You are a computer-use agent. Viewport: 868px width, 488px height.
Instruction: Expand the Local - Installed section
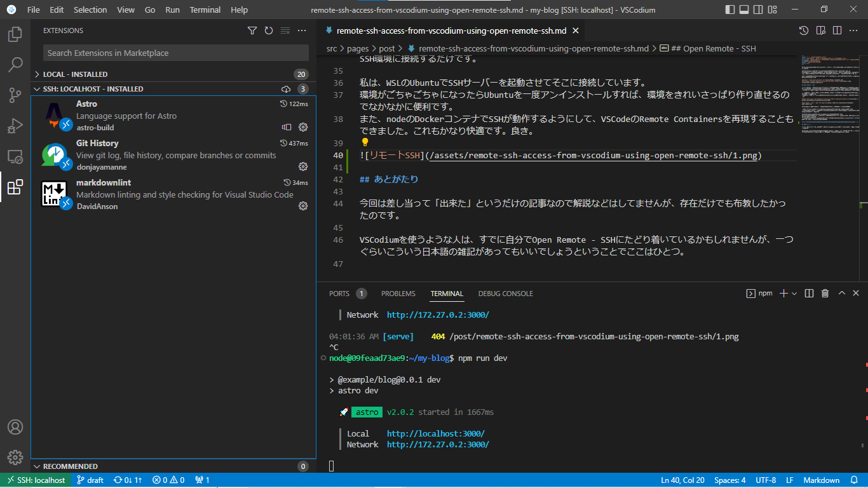(x=173, y=74)
